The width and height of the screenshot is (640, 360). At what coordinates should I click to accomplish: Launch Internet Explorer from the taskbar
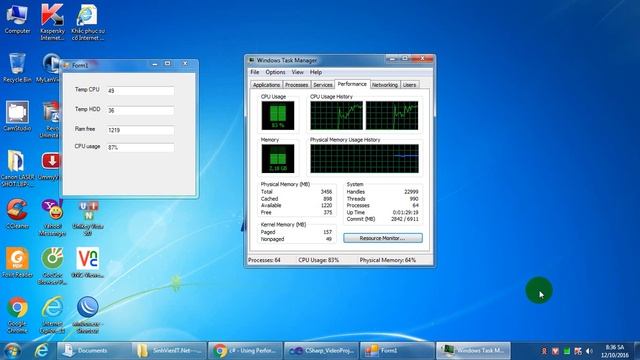click(x=41, y=351)
